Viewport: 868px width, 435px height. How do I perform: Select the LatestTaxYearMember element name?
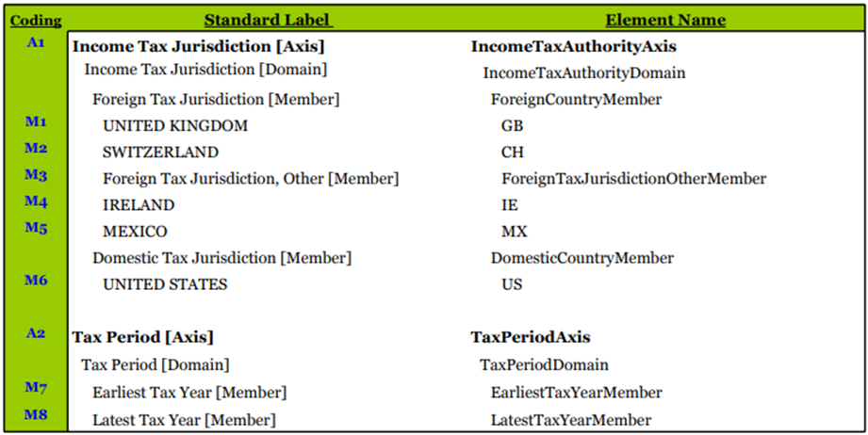click(570, 420)
